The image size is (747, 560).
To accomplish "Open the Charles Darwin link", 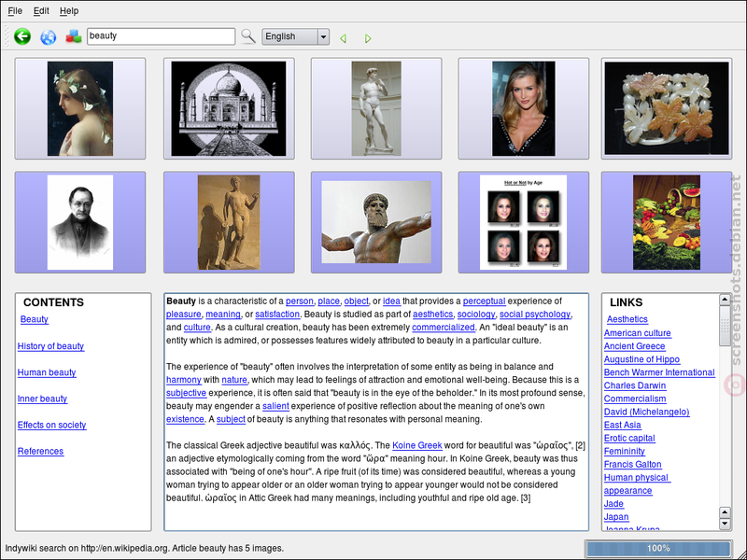I will [x=635, y=385].
